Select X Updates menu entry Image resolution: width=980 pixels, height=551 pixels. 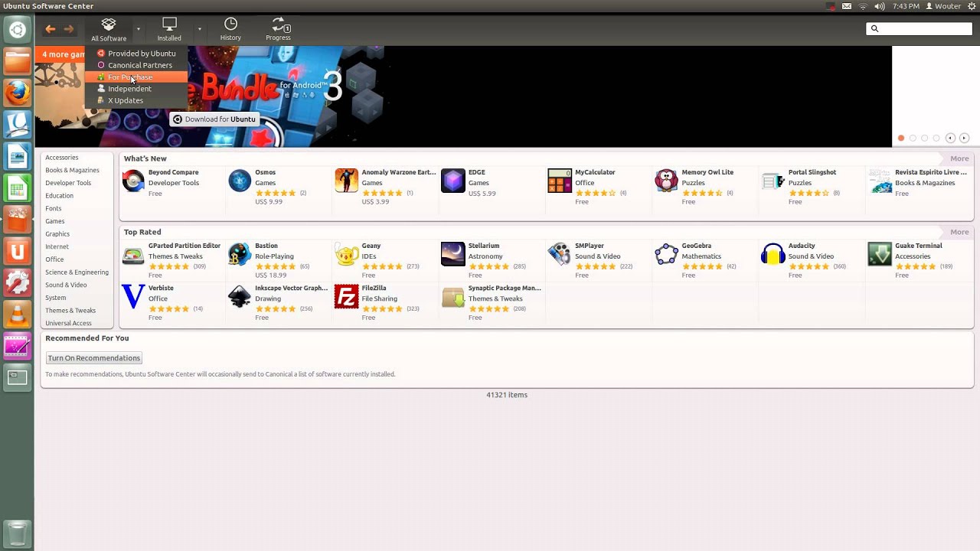[x=136, y=100]
